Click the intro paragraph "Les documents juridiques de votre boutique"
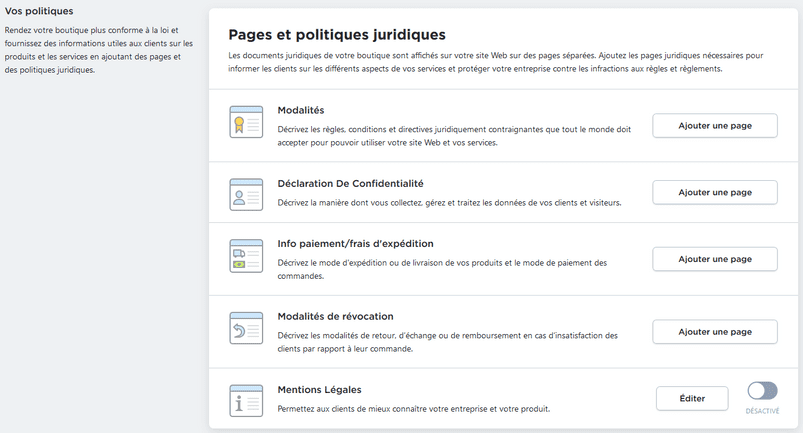The width and height of the screenshot is (803, 433). 496,62
